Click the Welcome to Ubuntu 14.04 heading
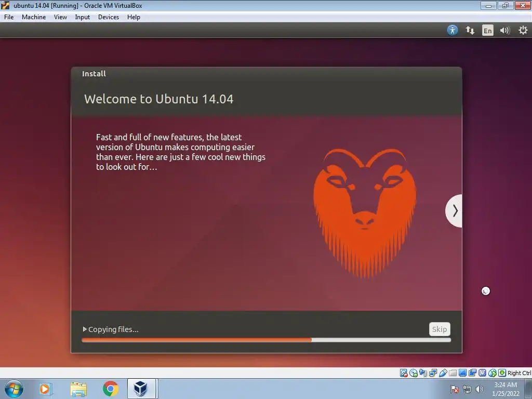Screen dimensions: 532x399 159,99
